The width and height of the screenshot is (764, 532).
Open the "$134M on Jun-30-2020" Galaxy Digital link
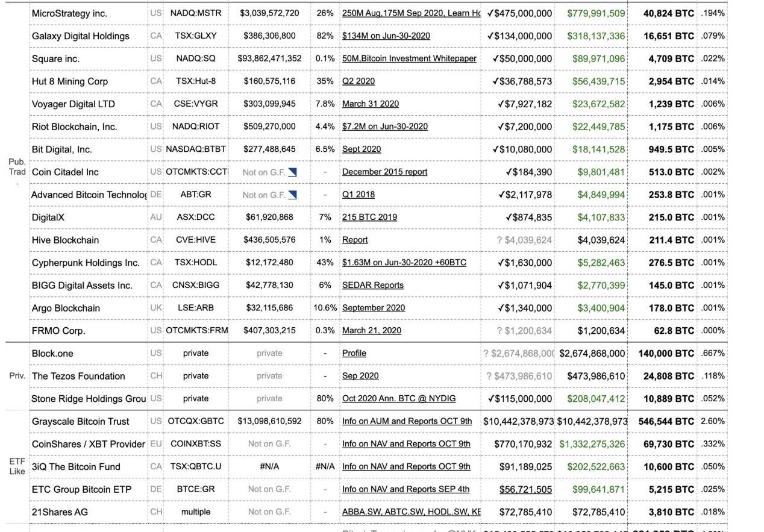click(x=386, y=36)
